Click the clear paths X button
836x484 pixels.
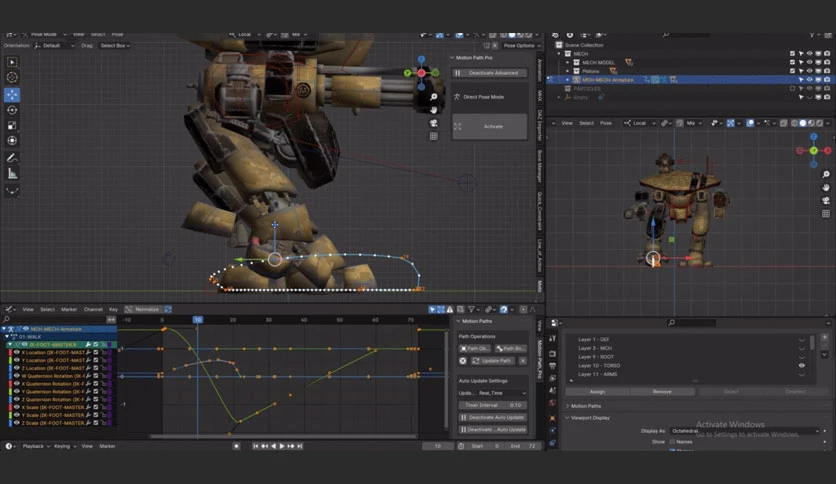pyautogui.click(x=522, y=361)
